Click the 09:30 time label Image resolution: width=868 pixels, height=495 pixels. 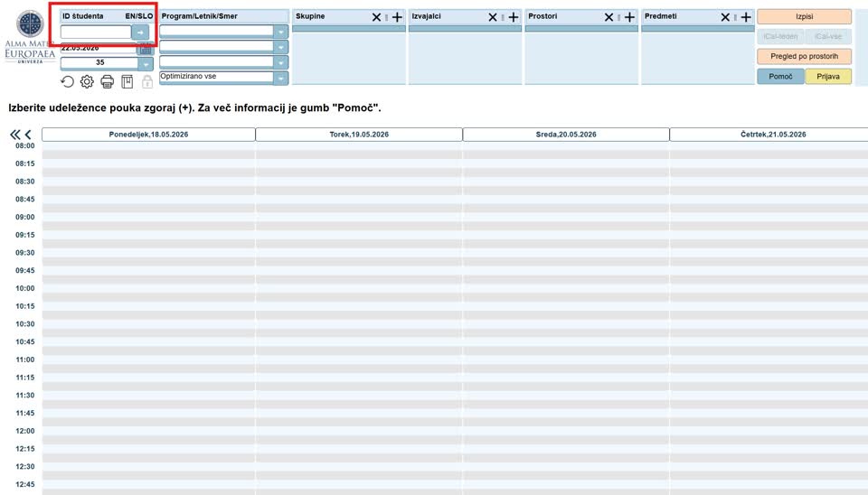[x=25, y=253]
